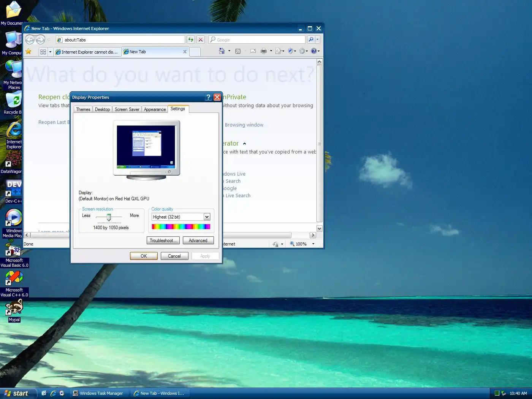Screen dimensions: 532x399
Task: Switch to the Themes tab
Action: [x=83, y=109]
